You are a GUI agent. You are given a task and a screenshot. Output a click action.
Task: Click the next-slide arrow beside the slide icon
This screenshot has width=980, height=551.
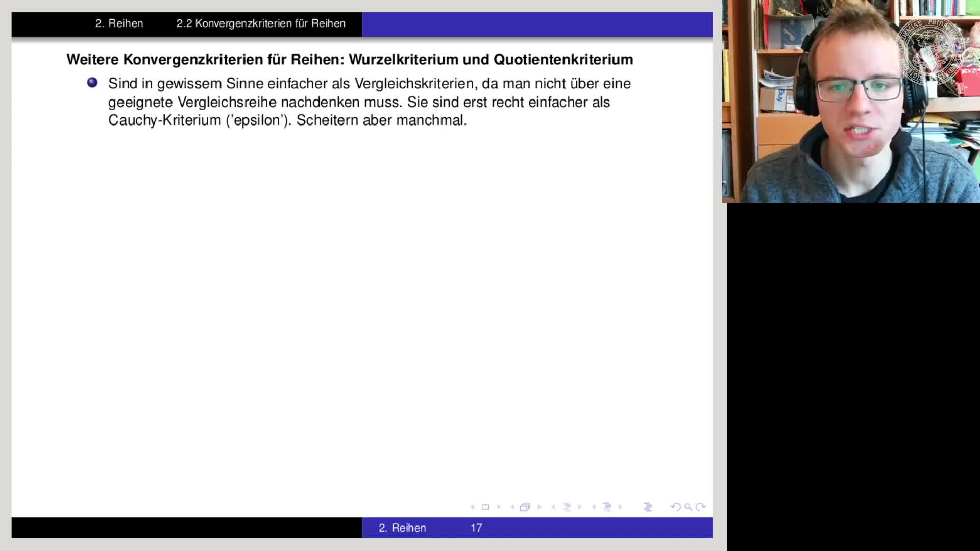tap(499, 507)
